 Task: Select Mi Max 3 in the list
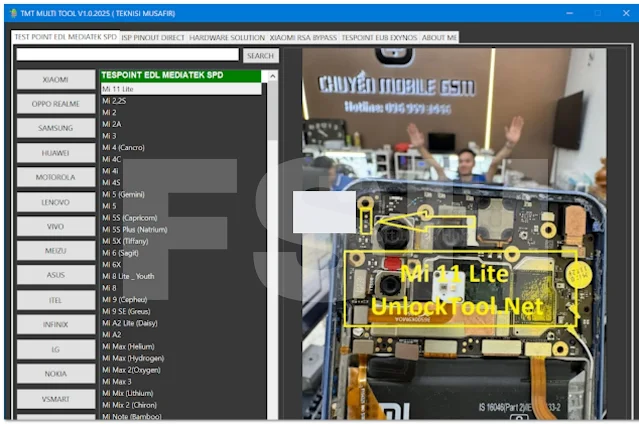[x=117, y=382]
